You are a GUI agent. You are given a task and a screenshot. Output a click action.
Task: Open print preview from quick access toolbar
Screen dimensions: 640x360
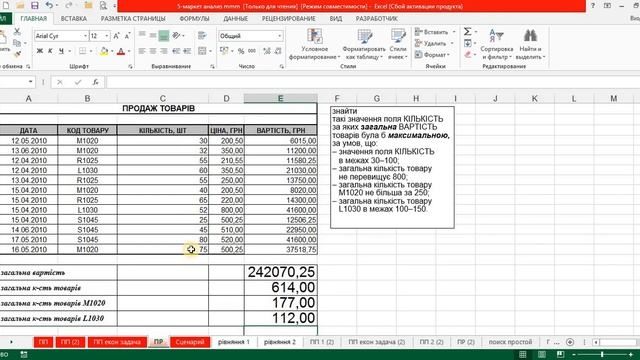pyautogui.click(x=103, y=6)
